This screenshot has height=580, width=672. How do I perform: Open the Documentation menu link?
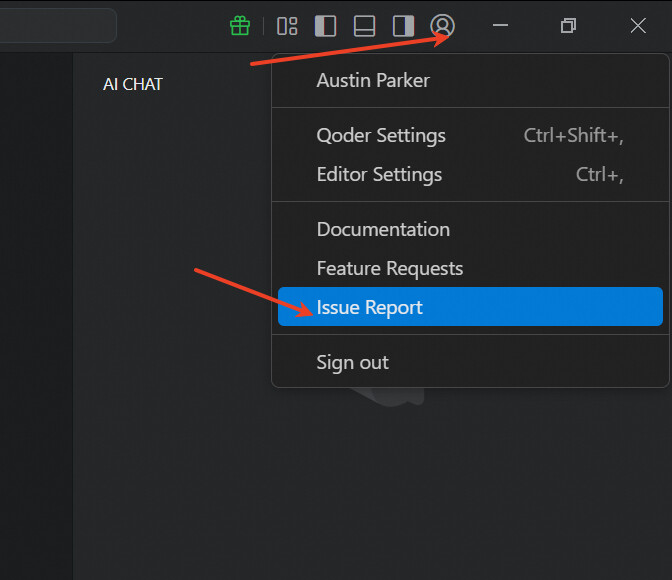tap(383, 229)
